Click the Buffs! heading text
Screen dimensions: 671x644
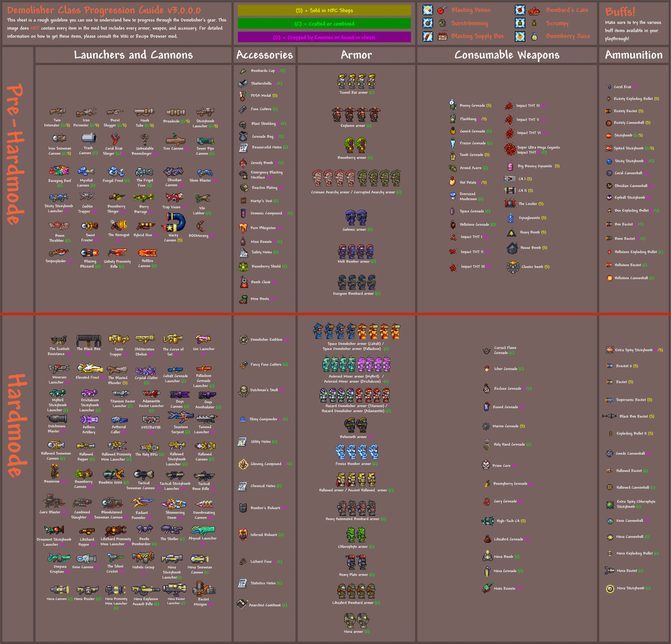point(620,12)
